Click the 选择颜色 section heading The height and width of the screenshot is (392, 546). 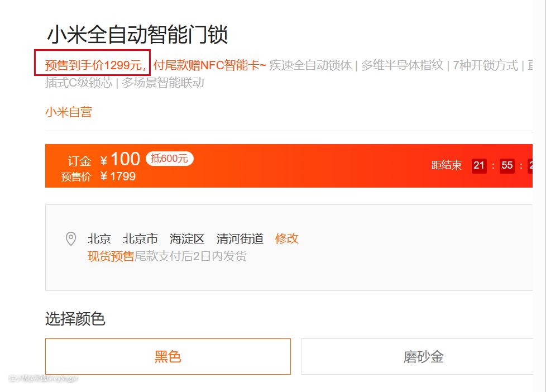click(75, 318)
